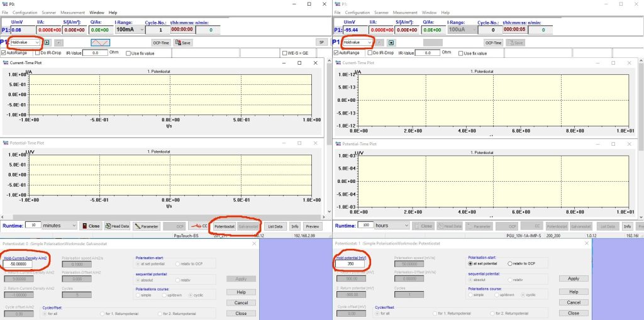Maximize the P0 Potential-Time Plot subwindow
This screenshot has width=644, height=320.
(299, 143)
